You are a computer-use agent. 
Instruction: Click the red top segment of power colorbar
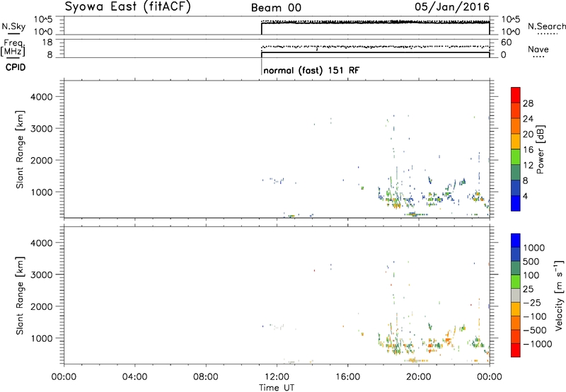point(516,95)
